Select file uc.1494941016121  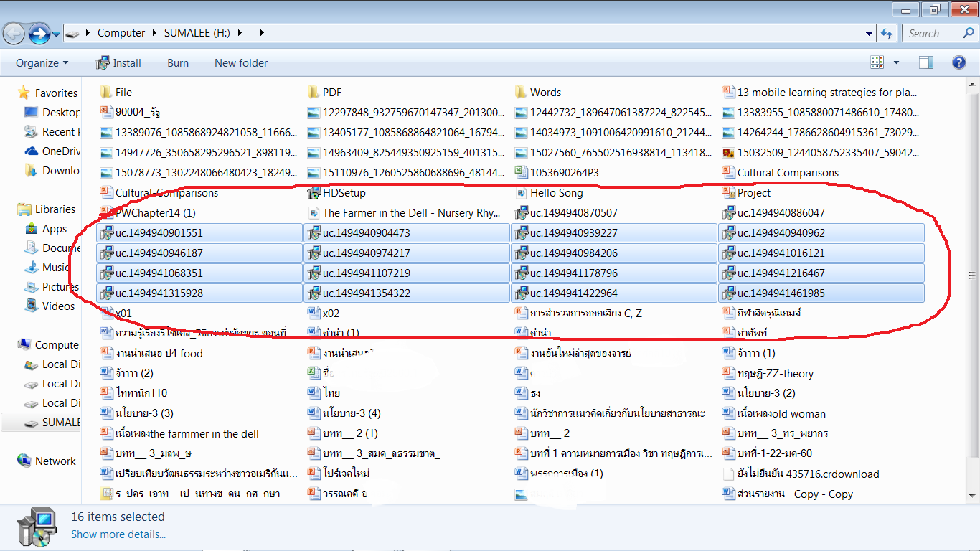pyautogui.click(x=821, y=253)
